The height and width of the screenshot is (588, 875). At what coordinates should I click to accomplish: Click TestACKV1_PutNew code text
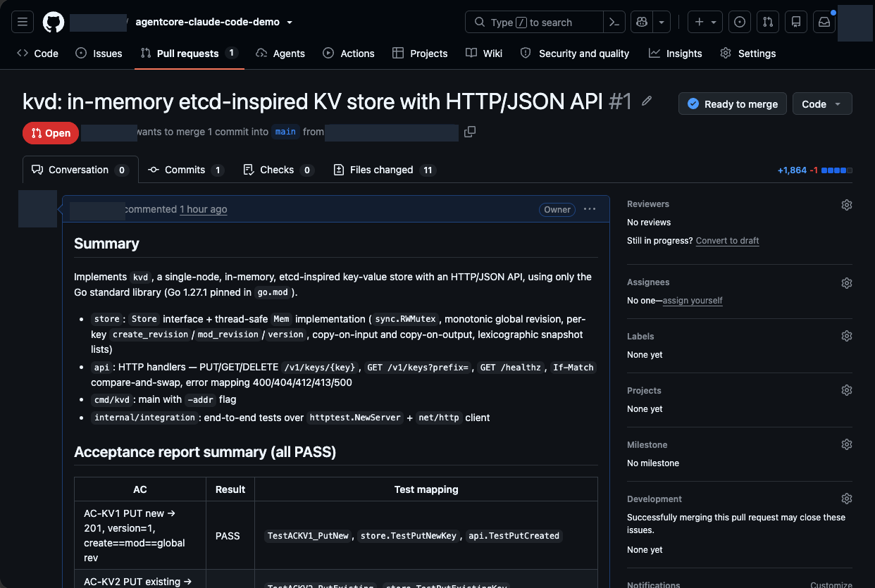point(308,536)
